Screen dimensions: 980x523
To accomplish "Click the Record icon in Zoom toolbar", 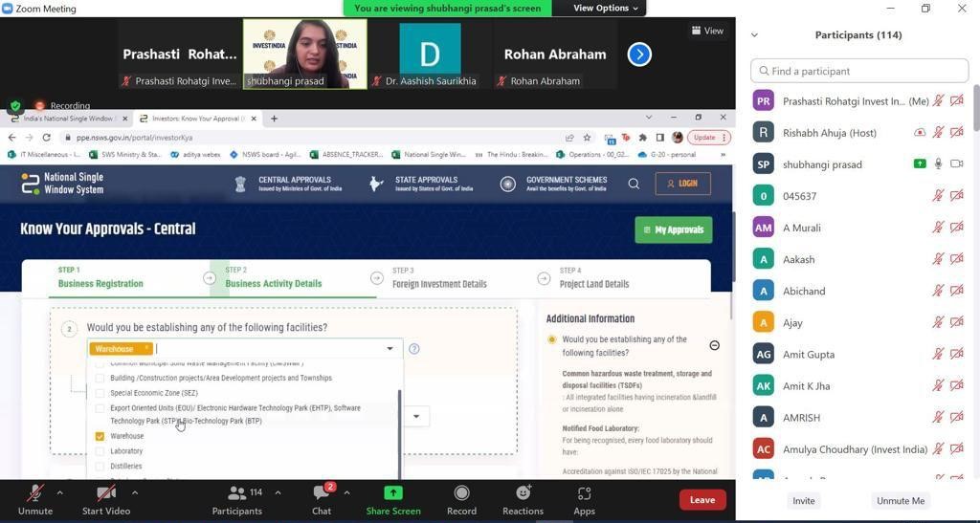I will pyautogui.click(x=462, y=493).
